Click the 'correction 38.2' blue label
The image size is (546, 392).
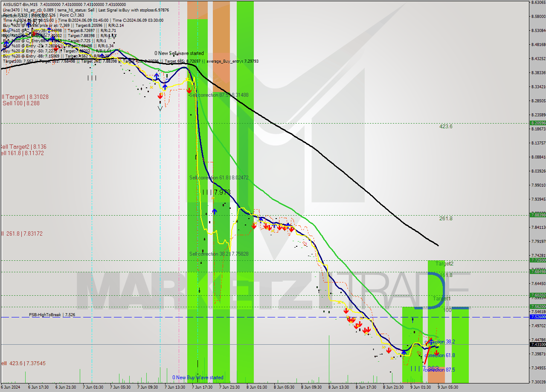click(440, 342)
